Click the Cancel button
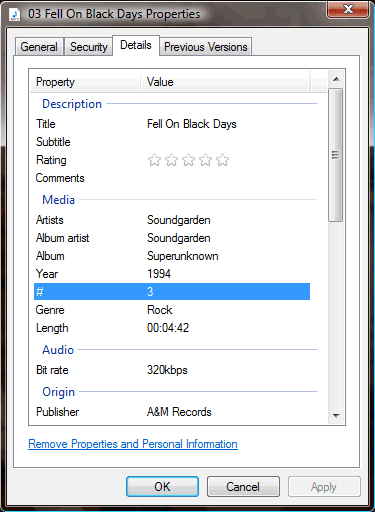The width and height of the screenshot is (375, 512). (x=243, y=487)
